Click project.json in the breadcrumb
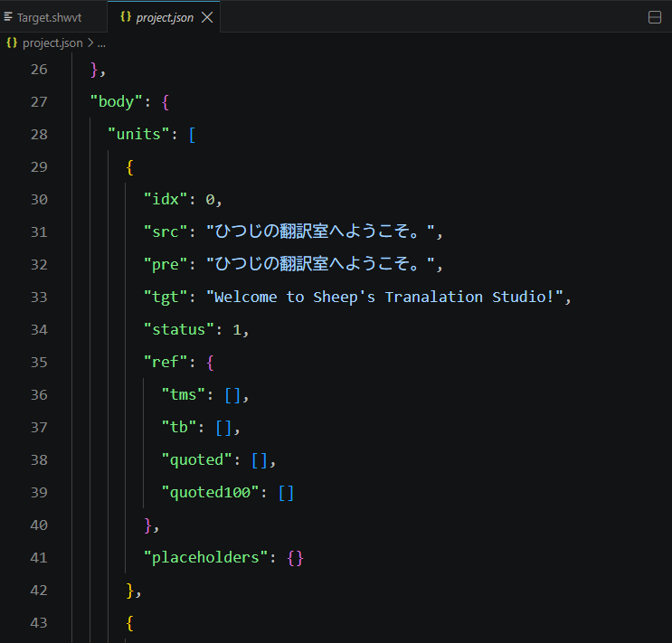 coord(52,43)
